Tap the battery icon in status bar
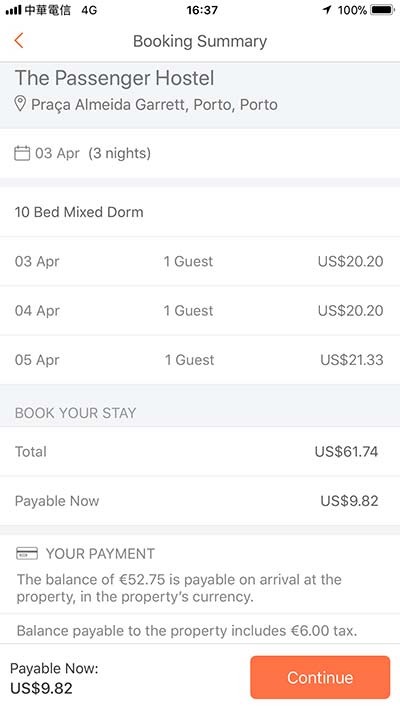This screenshot has height=711, width=400. [382, 10]
